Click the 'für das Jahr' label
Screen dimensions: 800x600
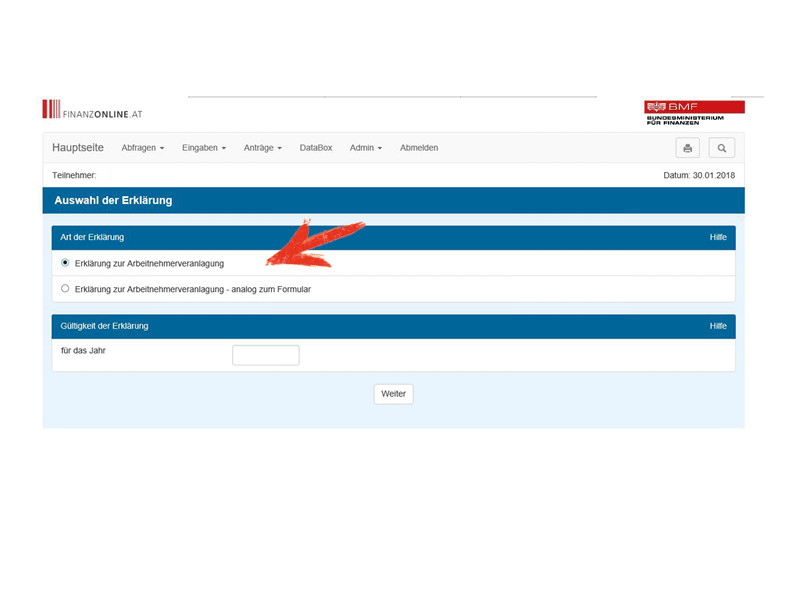click(x=83, y=351)
